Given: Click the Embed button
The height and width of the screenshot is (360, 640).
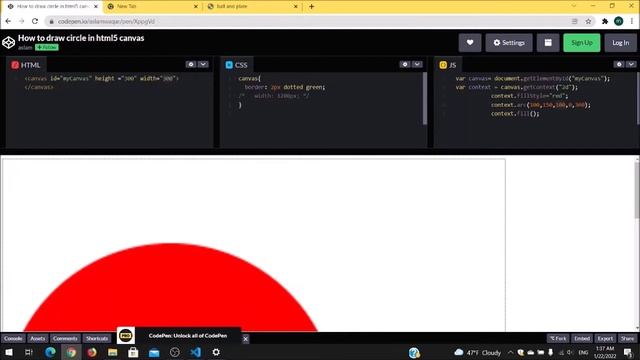Looking at the screenshot, I should (x=582, y=338).
